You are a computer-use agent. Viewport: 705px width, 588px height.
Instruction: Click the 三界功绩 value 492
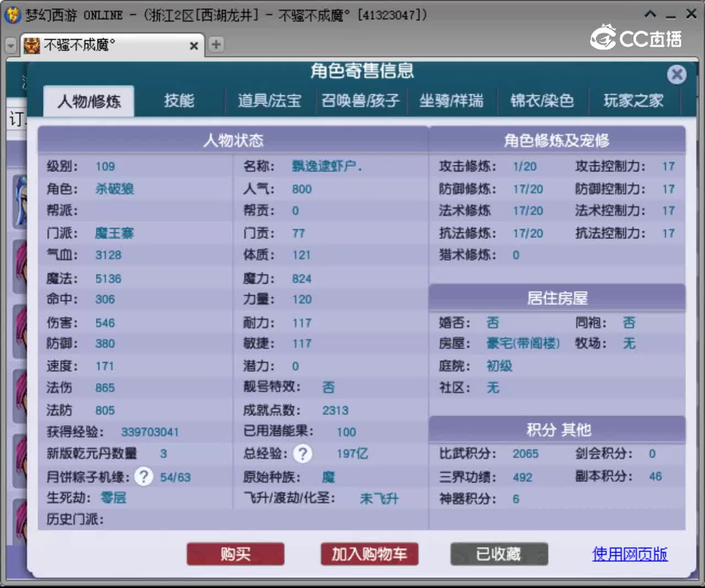(x=523, y=477)
